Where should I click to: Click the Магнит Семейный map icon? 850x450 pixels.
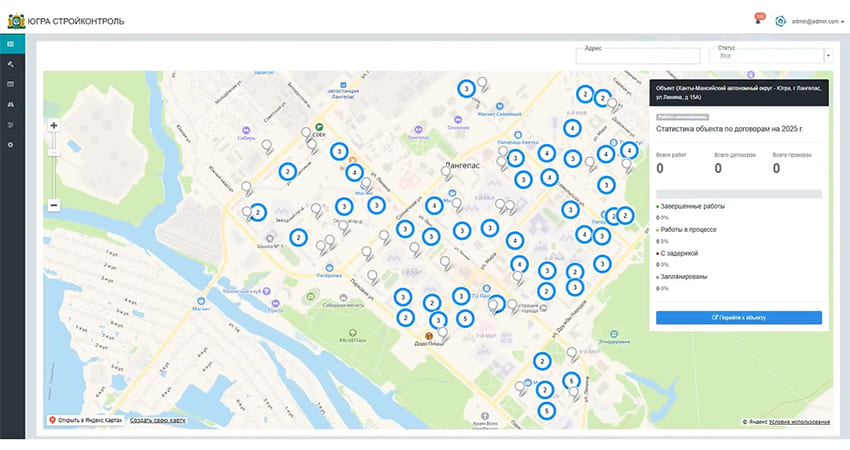(x=500, y=106)
